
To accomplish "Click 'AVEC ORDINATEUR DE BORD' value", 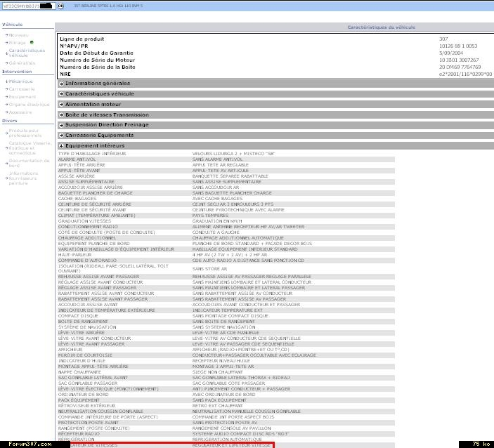I will click(223, 395).
